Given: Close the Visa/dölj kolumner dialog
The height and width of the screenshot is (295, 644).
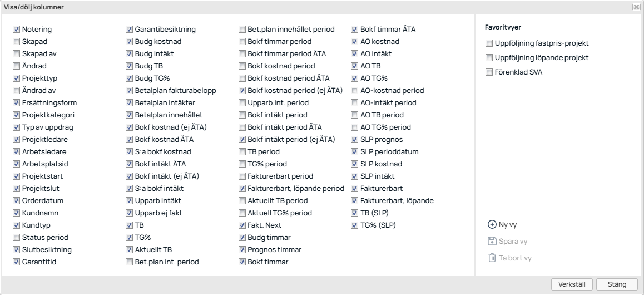Looking at the screenshot, I should pos(636,7).
